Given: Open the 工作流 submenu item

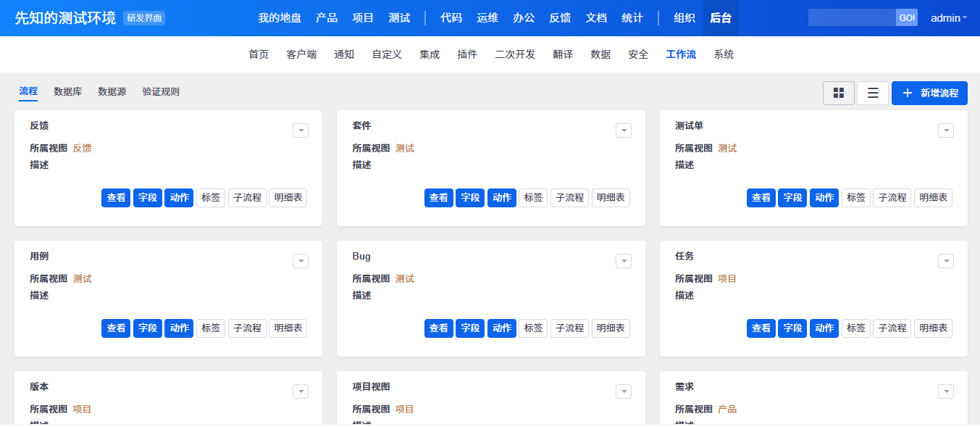Looking at the screenshot, I should (681, 54).
